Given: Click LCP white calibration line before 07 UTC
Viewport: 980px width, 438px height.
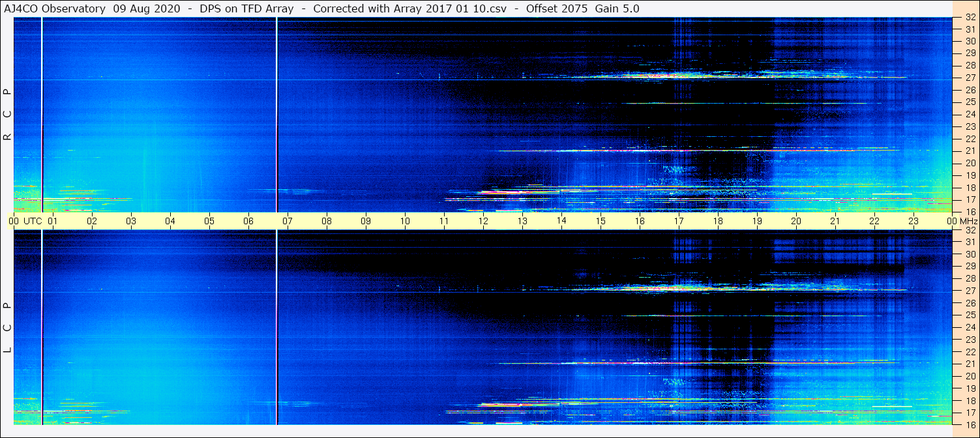Looking at the screenshot, I should click(276, 327).
